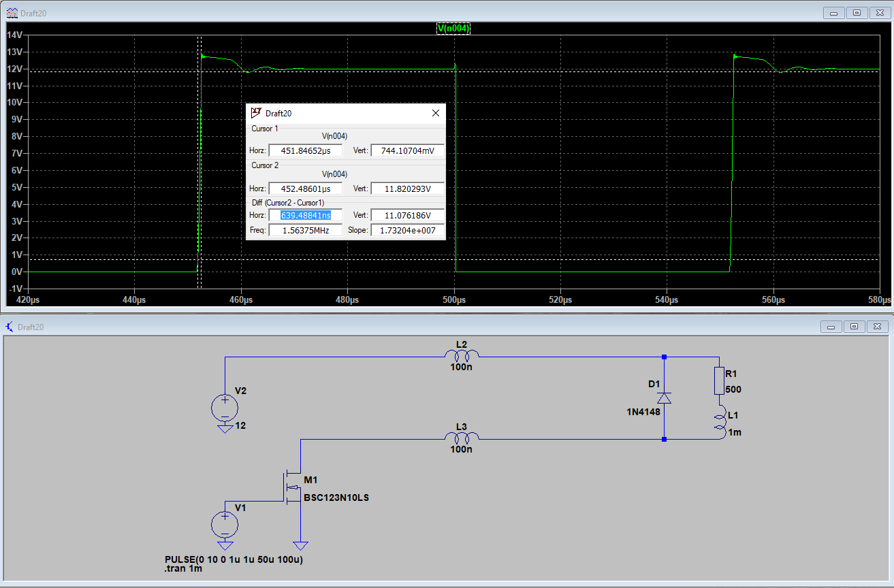Click the Cursor 1 Vert field
894x588 pixels.
click(x=407, y=150)
